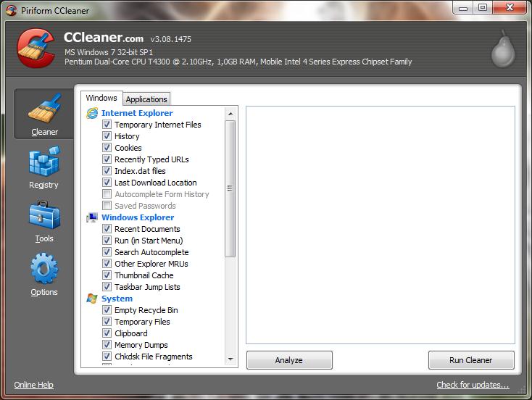Click the CCleaner title bar app icon
Screen dimensions: 532x400
pyautogui.click(x=11, y=10)
